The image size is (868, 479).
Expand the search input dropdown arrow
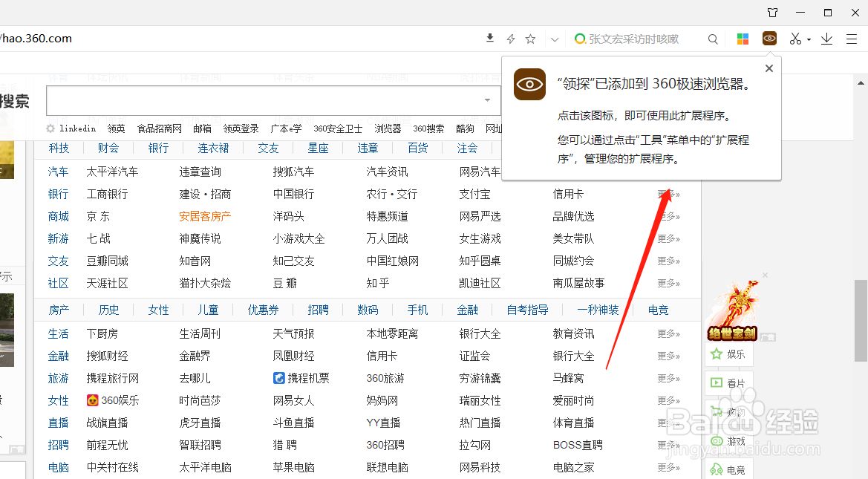[x=487, y=100]
